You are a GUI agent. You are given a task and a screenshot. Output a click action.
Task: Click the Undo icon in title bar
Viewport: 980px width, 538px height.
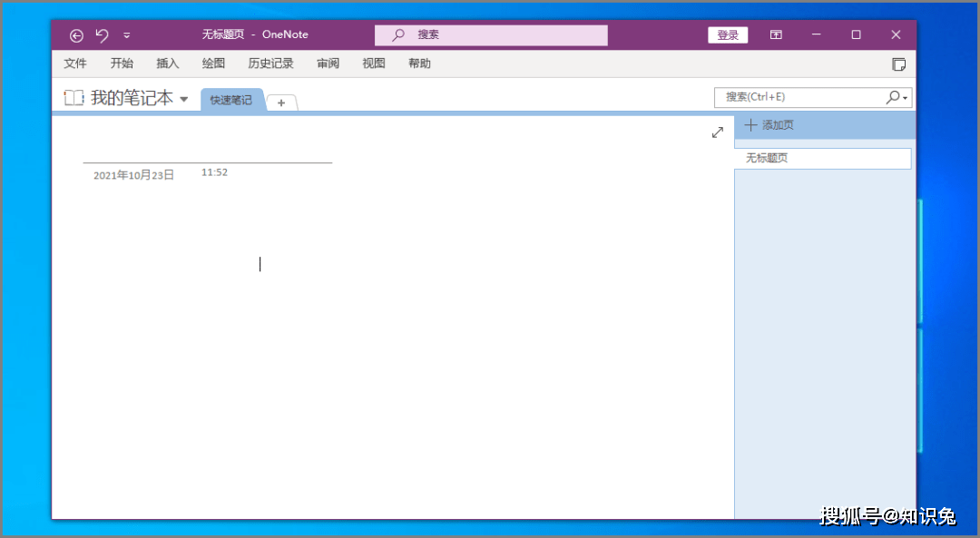point(102,35)
